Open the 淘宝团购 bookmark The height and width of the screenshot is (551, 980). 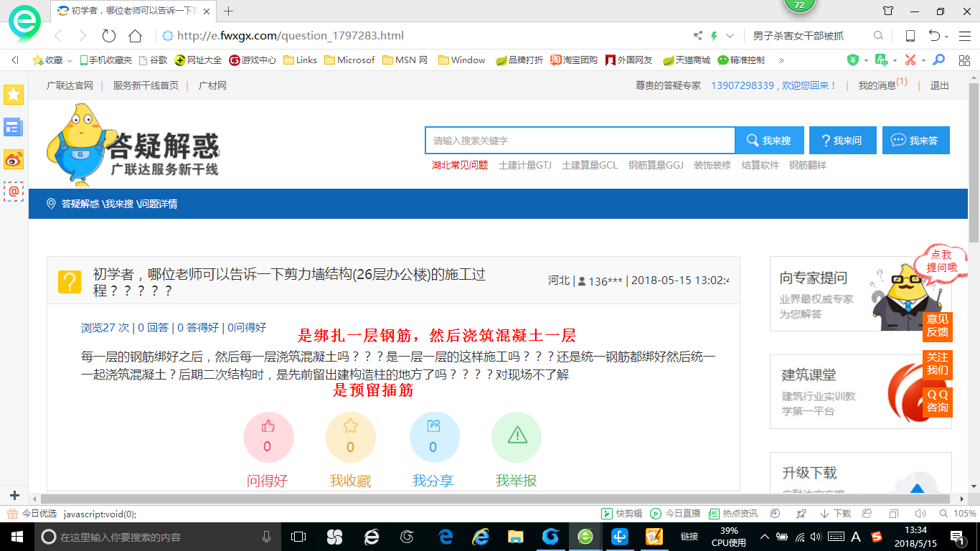574,60
